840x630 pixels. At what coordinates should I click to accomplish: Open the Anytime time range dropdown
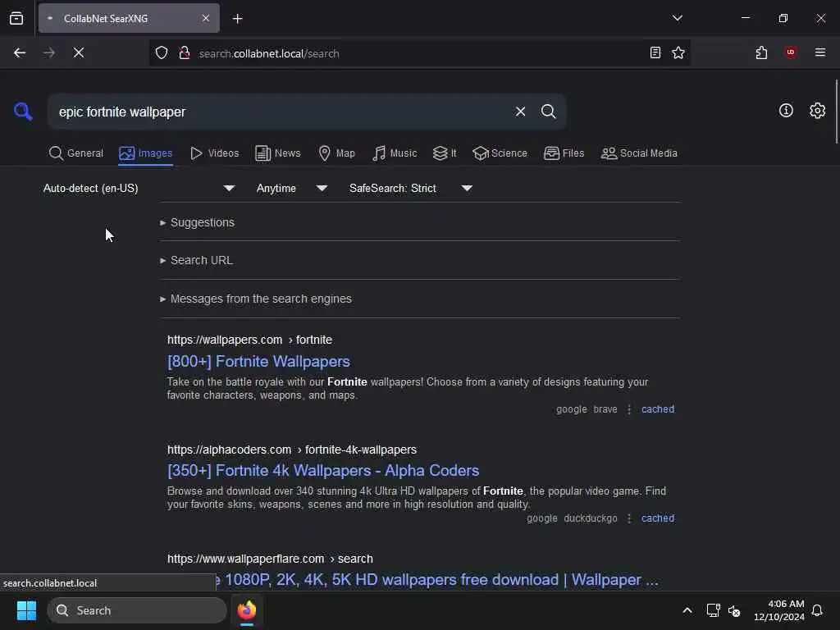click(291, 188)
